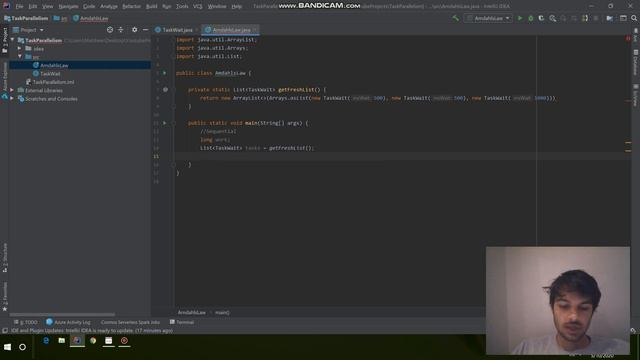Screen dimensions: 640x360
Task: Toggle the Terminal tool window
Action: [x=182, y=322]
